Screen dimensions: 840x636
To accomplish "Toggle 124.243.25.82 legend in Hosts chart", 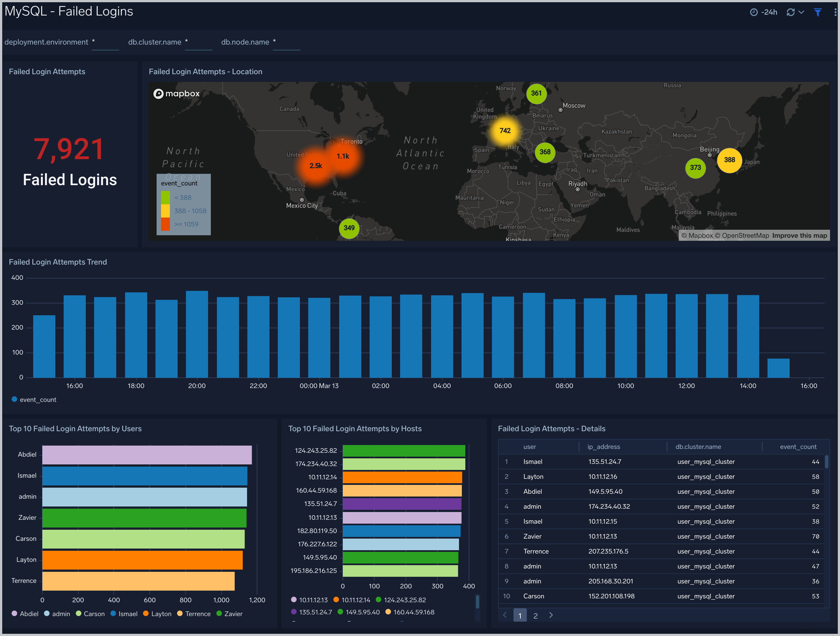I will 401,600.
